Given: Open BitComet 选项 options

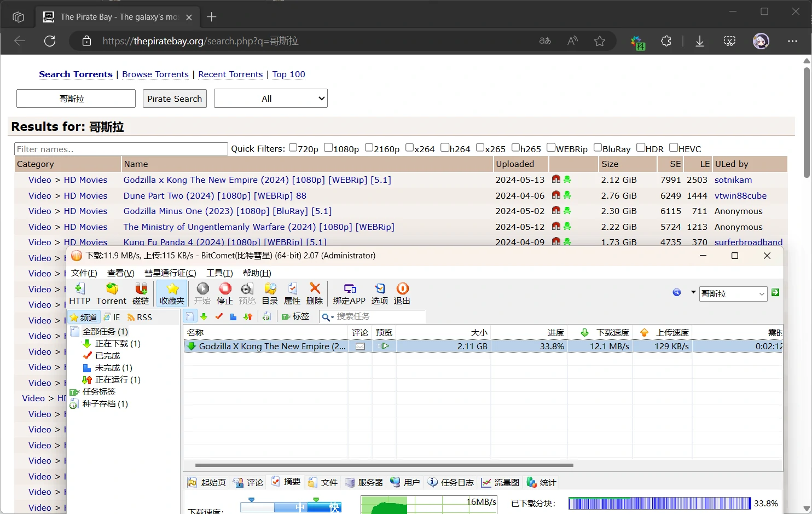Looking at the screenshot, I should [x=380, y=293].
